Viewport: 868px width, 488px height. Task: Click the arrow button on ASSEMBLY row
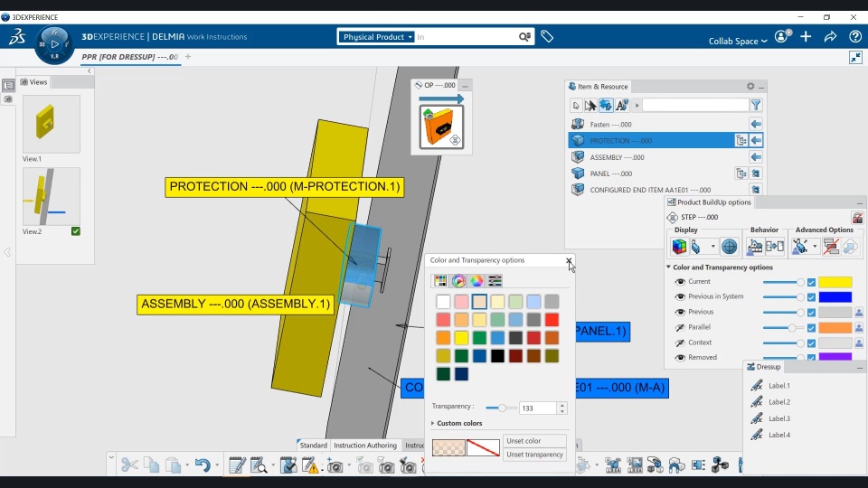coord(756,157)
